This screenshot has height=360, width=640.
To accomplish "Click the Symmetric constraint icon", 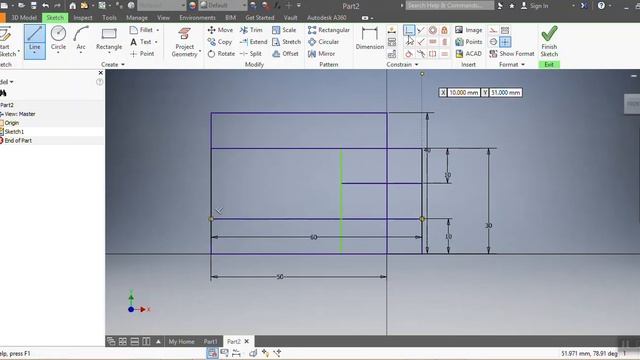I will click(433, 53).
